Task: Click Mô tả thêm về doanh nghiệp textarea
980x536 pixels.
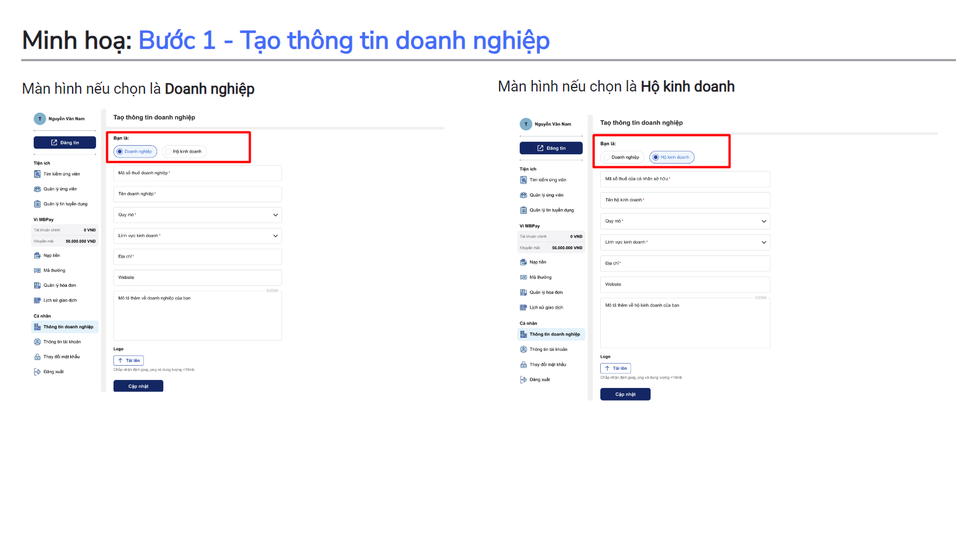Action: pyautogui.click(x=198, y=315)
